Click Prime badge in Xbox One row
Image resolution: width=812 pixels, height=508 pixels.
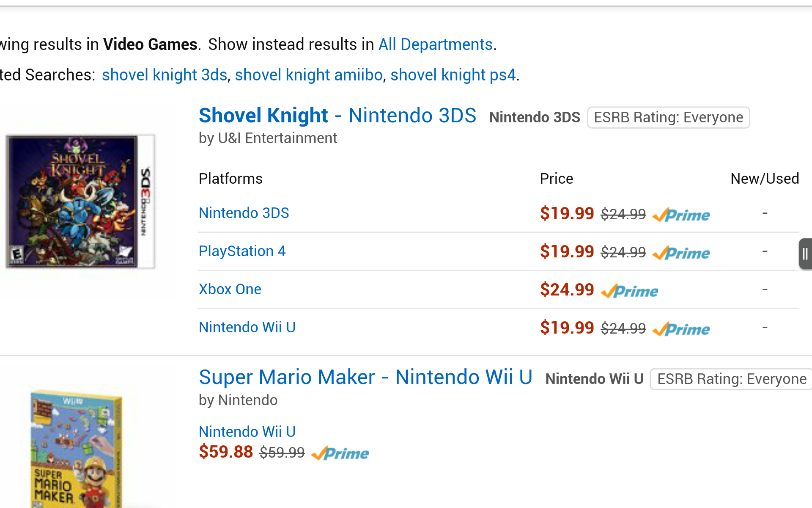(629, 291)
